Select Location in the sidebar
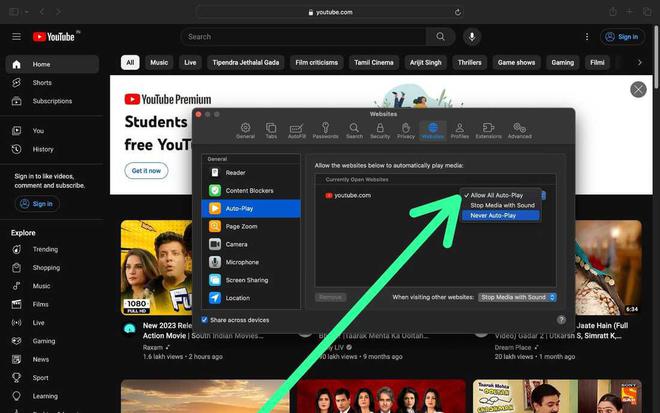This screenshot has width=660, height=413. point(251,298)
